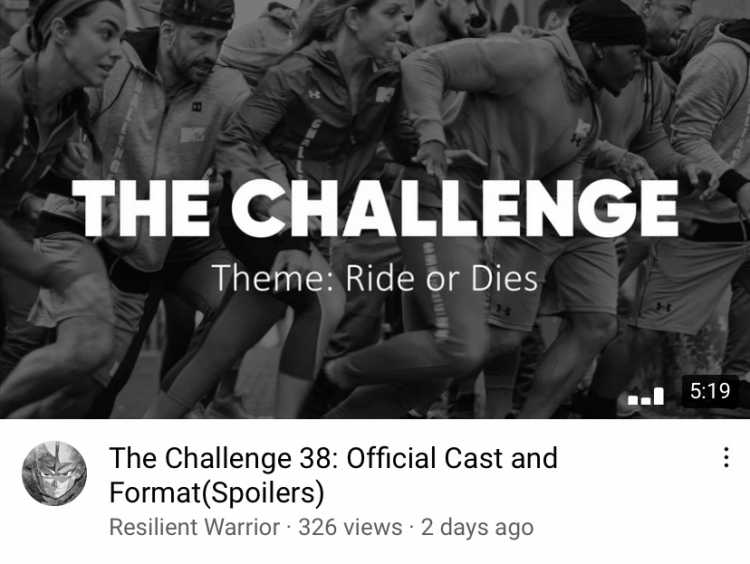Click the Under Armour logo on the gray shorts

(x=662, y=307)
